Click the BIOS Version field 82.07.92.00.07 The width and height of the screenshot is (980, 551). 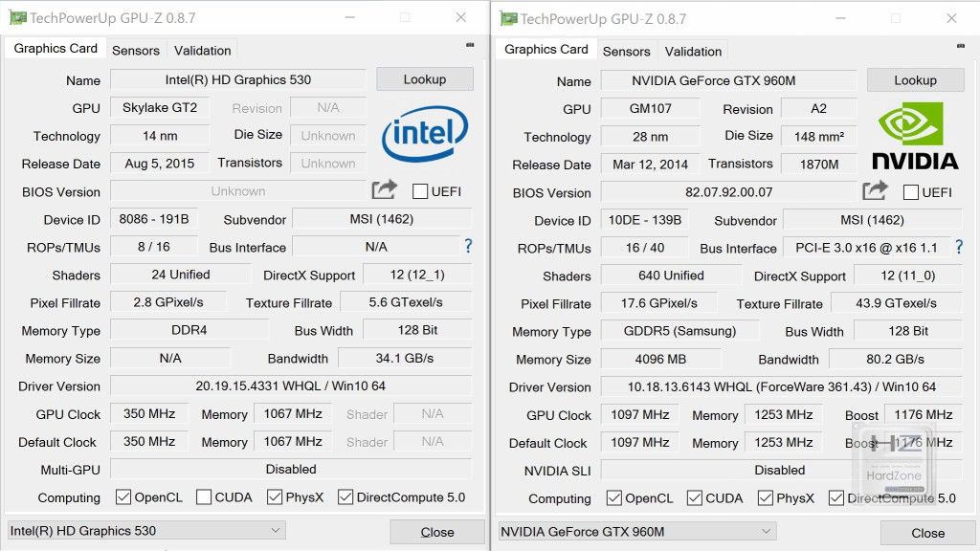coord(728,192)
